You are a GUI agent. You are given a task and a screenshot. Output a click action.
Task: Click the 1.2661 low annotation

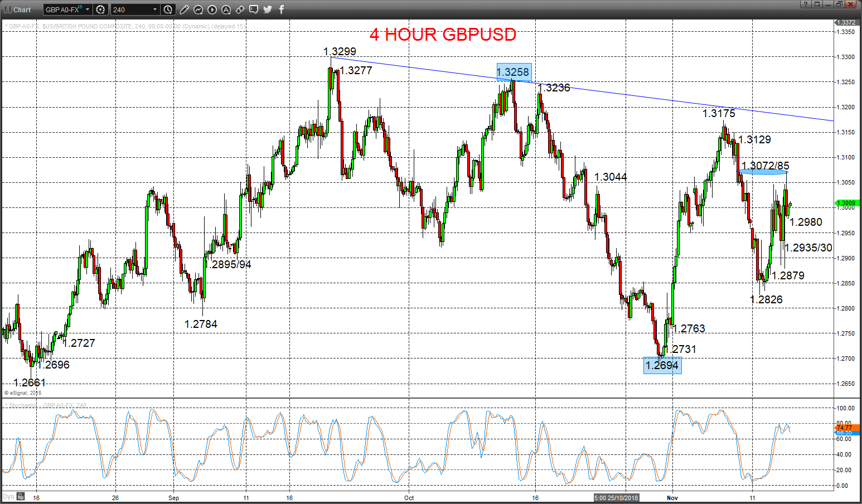coord(30,382)
